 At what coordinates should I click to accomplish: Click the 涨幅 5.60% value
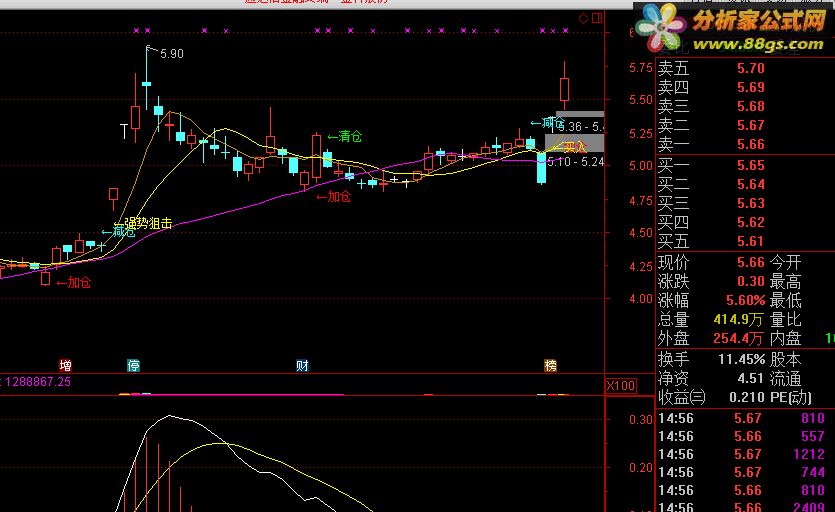[x=746, y=300]
